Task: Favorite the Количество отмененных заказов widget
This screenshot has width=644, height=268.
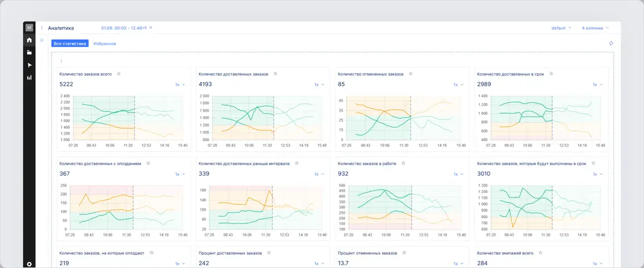Action: (410, 74)
